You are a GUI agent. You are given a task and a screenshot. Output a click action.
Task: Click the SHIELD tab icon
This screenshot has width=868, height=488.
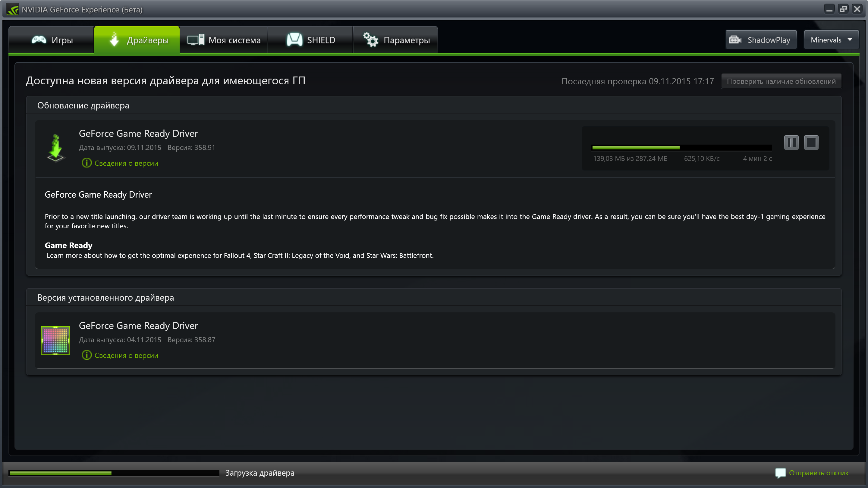point(294,40)
